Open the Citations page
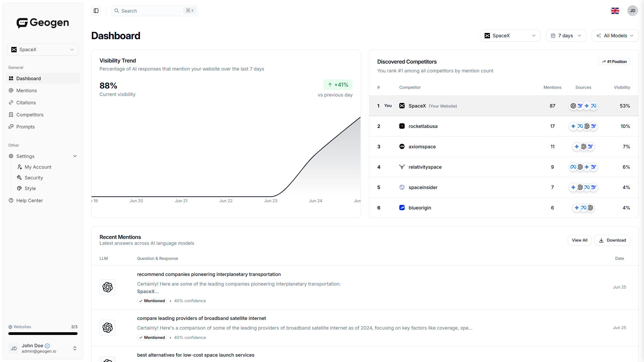The height and width of the screenshot is (362, 644). 43,102
